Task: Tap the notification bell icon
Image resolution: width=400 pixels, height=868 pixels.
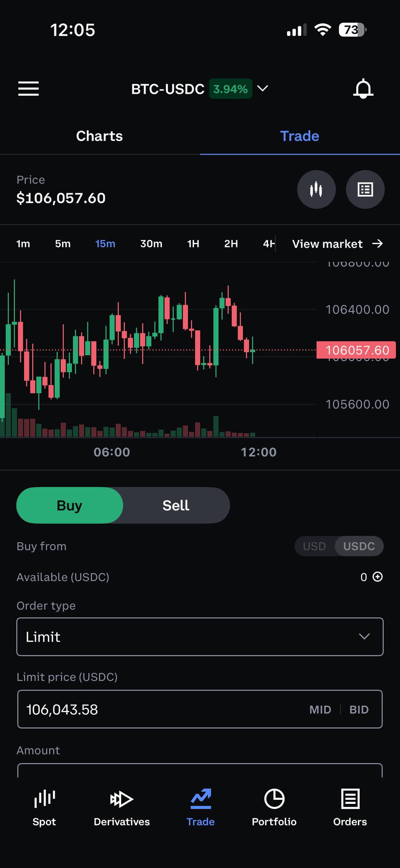Action: pos(363,89)
